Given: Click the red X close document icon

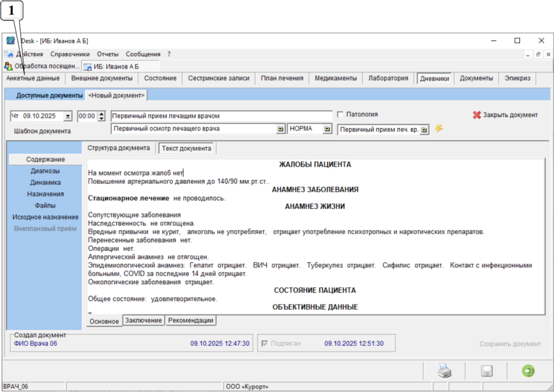Looking at the screenshot, I should coord(476,115).
